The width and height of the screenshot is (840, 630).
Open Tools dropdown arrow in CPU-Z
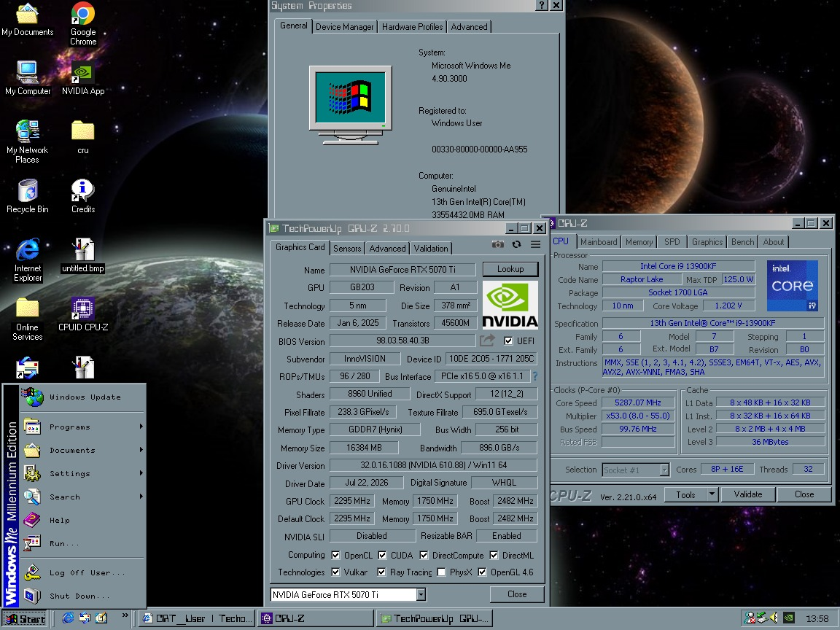click(712, 494)
